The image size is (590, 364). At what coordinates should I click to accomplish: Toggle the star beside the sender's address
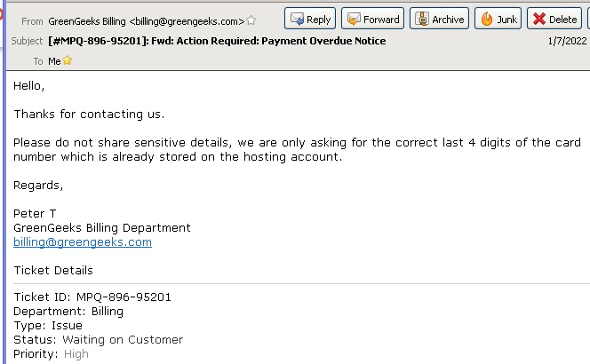(251, 20)
